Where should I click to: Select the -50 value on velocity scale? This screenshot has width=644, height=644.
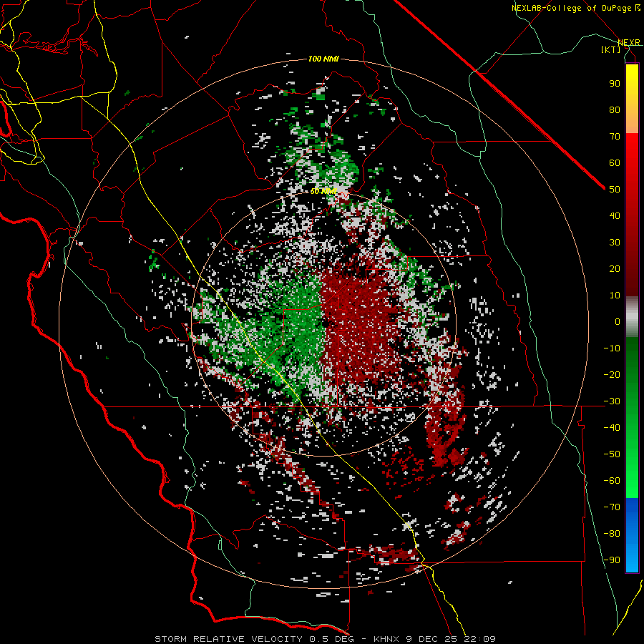point(612,454)
